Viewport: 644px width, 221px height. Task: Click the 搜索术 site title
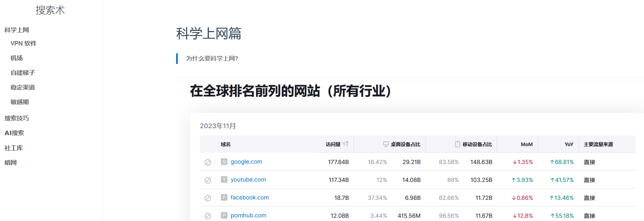50,10
